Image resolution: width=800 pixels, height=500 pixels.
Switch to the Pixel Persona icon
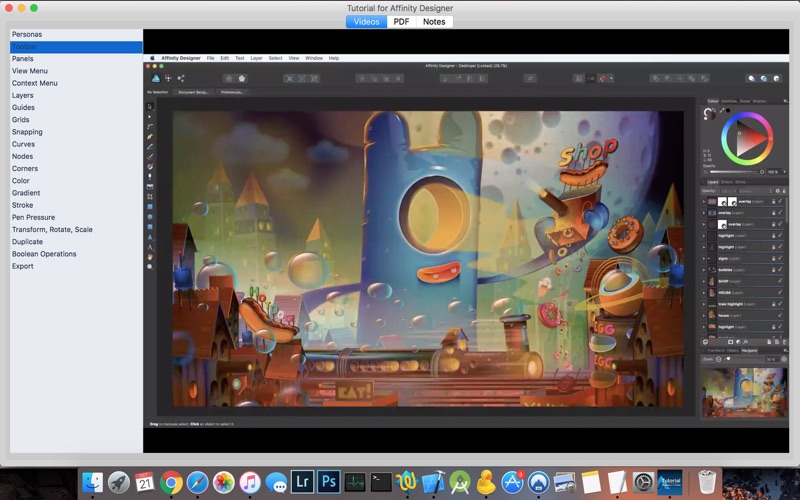click(x=168, y=78)
